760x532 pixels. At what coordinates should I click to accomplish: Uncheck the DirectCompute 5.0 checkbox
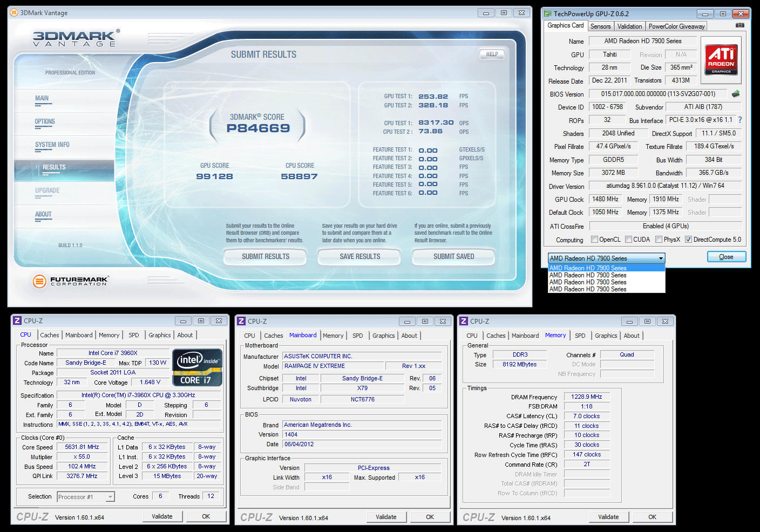click(x=688, y=240)
